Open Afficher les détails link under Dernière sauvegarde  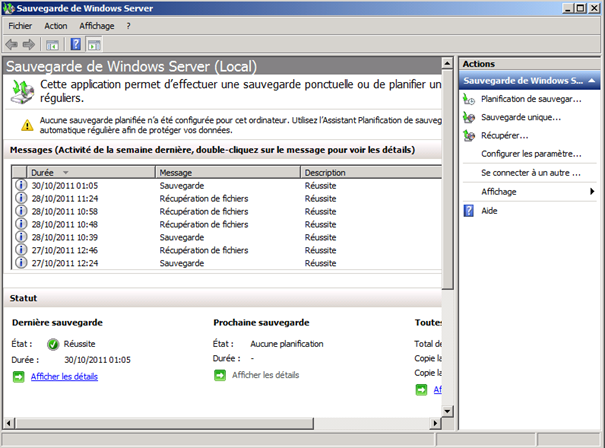coord(64,377)
